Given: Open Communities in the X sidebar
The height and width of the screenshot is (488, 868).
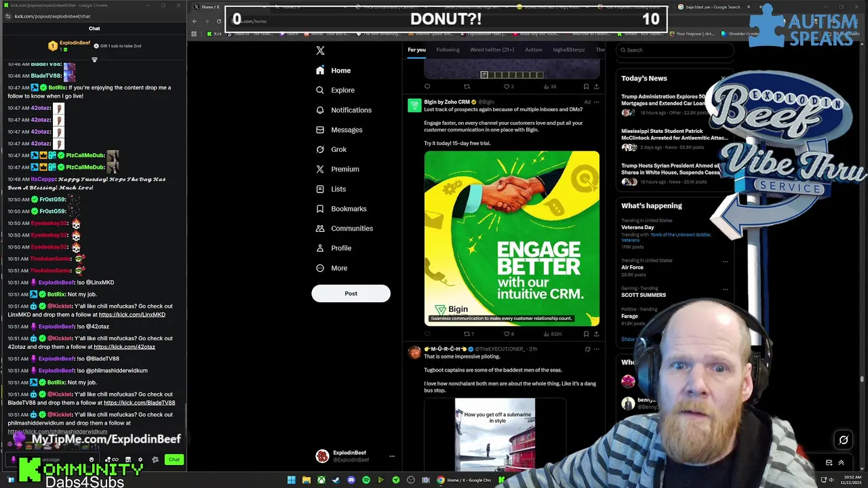Looking at the screenshot, I should coord(344,228).
